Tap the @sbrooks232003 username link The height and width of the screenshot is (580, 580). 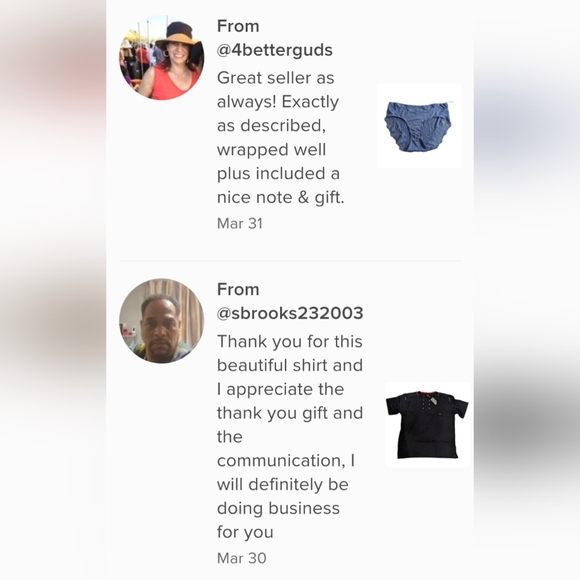pos(290,313)
